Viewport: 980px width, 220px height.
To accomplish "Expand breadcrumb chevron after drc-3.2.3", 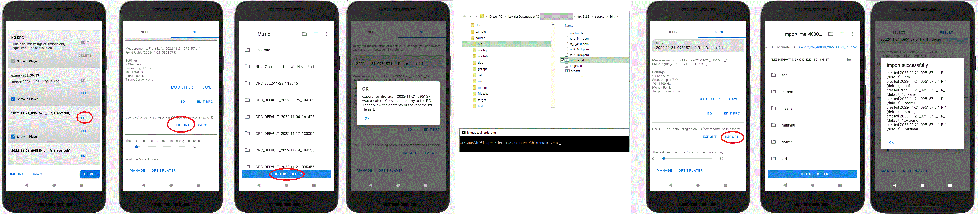I will click(x=592, y=17).
